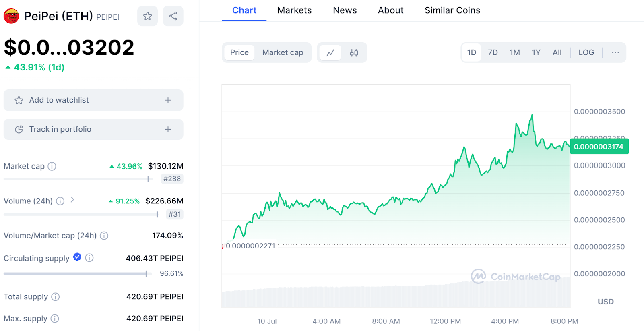The image size is (644, 331).
Task: Click the 43.91% (1d) change text
Action: [x=39, y=67]
